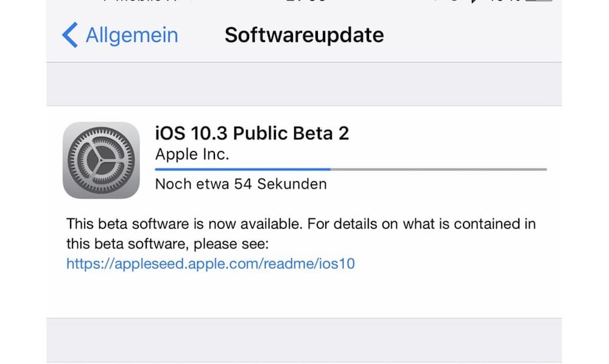
Task: Tap the Apple Inc. developer label
Action: (192, 155)
